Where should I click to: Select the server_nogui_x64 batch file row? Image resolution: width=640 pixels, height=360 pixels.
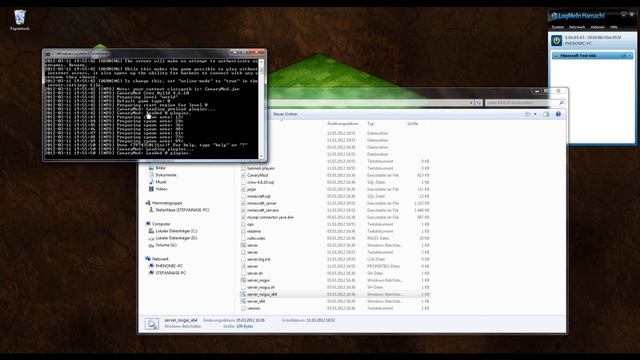tap(335, 294)
